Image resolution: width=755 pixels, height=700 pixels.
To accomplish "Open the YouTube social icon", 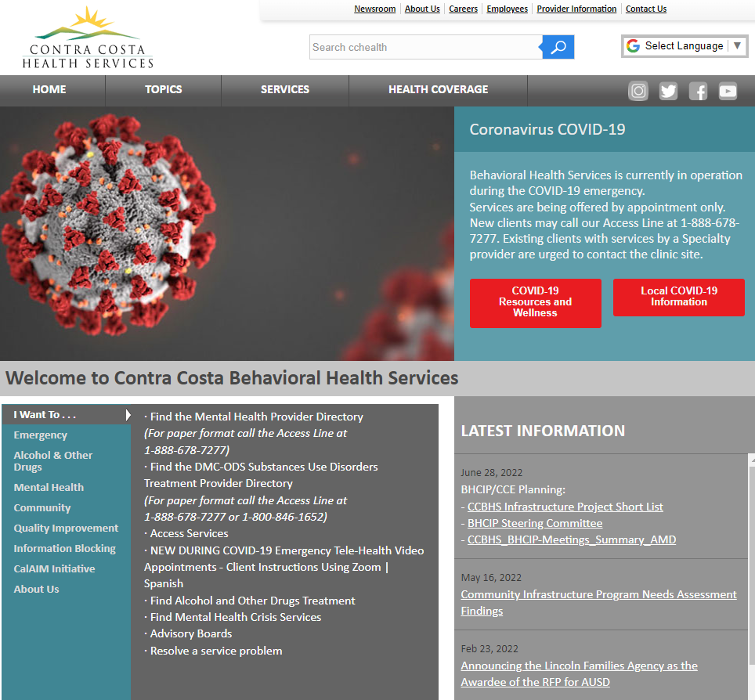I will (x=728, y=91).
